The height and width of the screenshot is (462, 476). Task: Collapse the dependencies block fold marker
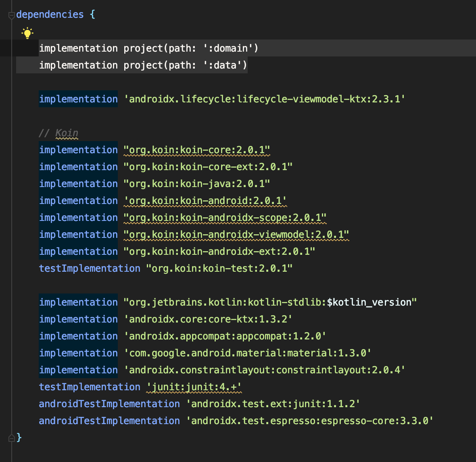pyautogui.click(x=12, y=15)
